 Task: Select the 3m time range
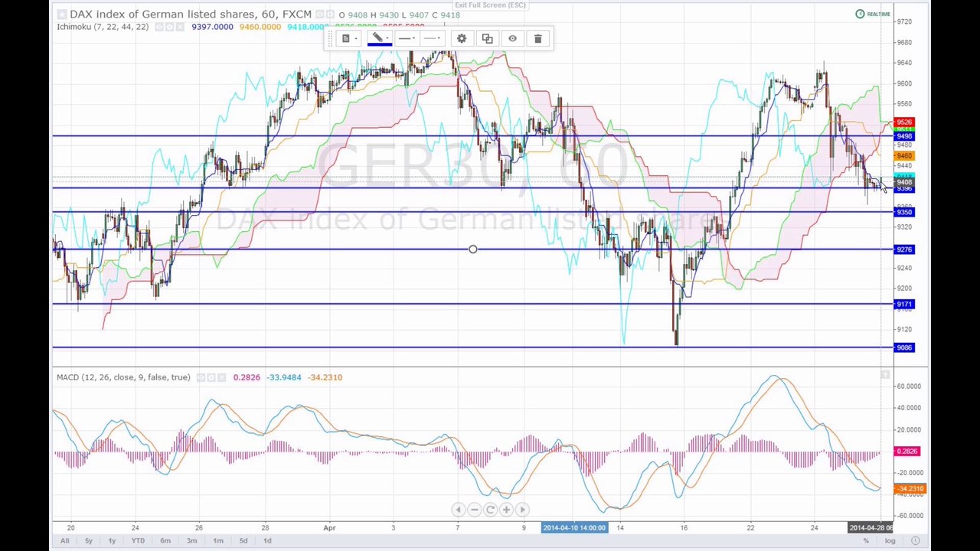pyautogui.click(x=191, y=541)
